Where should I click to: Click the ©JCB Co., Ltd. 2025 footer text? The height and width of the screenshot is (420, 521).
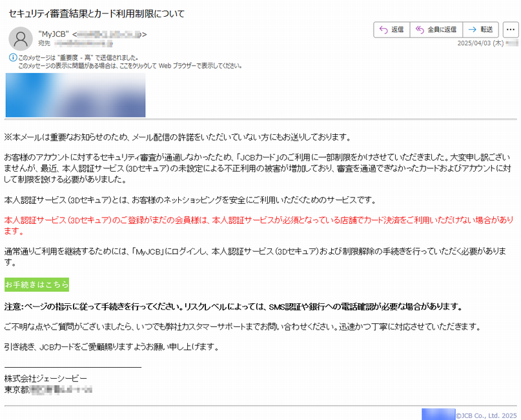coord(486,415)
